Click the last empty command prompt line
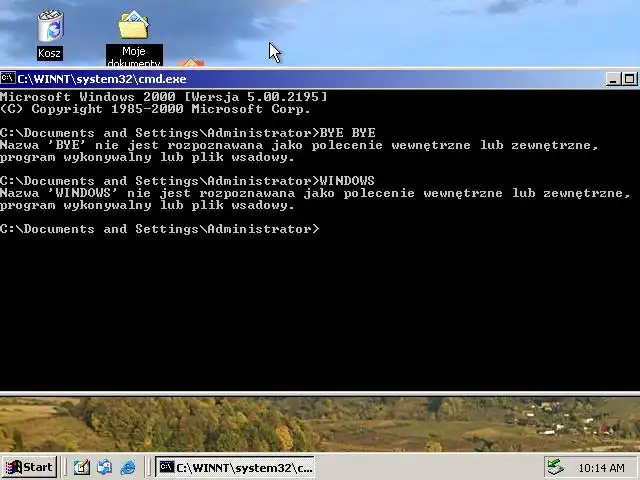Viewport: 640px width, 480px height. [160, 229]
